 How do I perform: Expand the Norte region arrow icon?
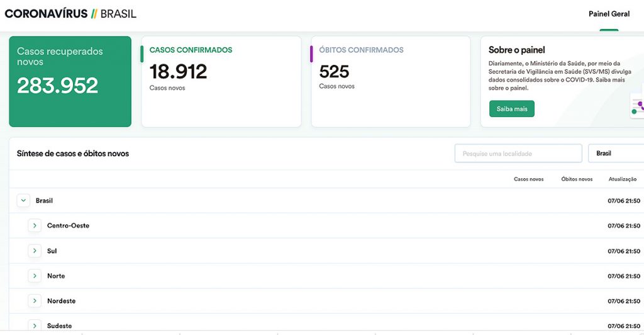pyautogui.click(x=35, y=276)
